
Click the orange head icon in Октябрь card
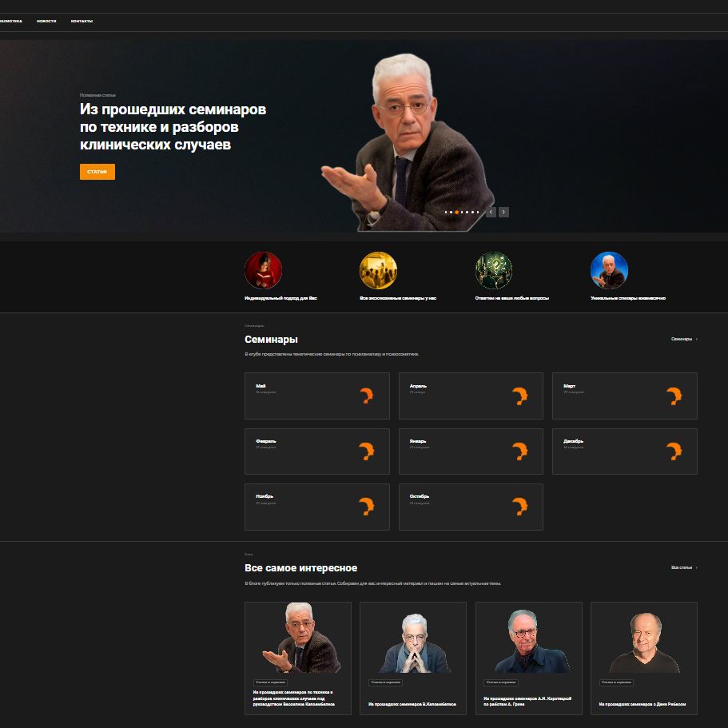519,506
